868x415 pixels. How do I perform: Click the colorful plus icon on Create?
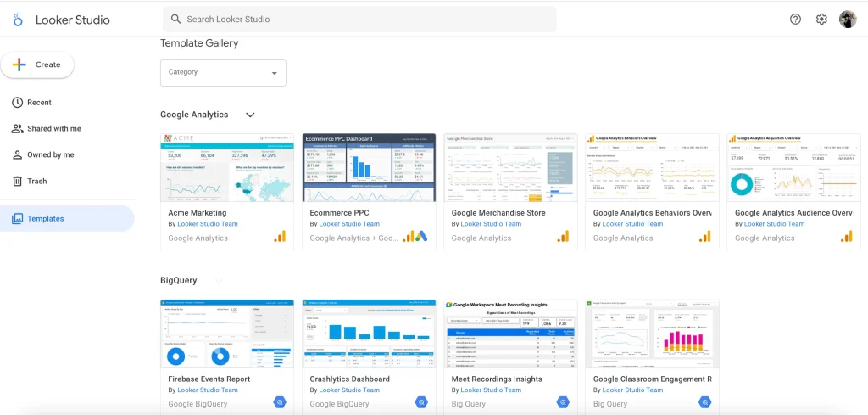tap(19, 64)
